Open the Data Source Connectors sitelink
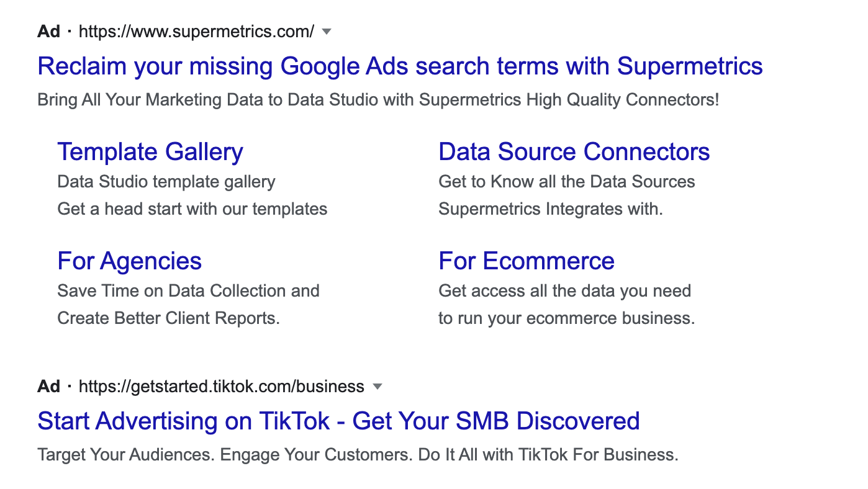Image resolution: width=868 pixels, height=489 pixels. (574, 151)
